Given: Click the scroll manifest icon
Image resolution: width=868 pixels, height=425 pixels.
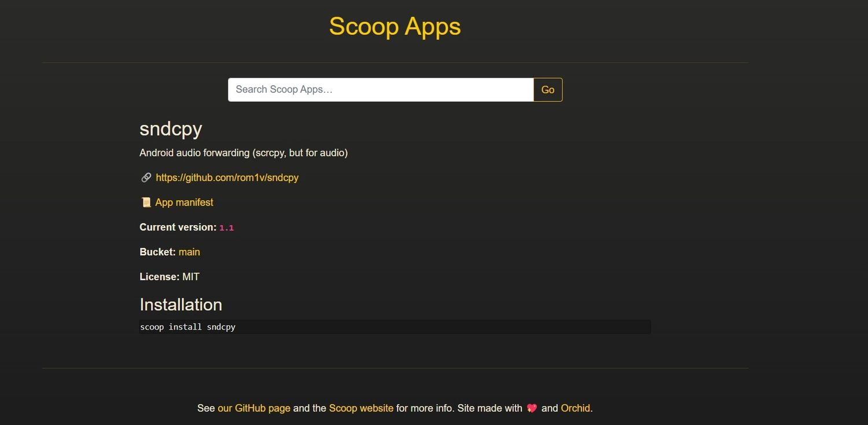Looking at the screenshot, I should click(146, 203).
